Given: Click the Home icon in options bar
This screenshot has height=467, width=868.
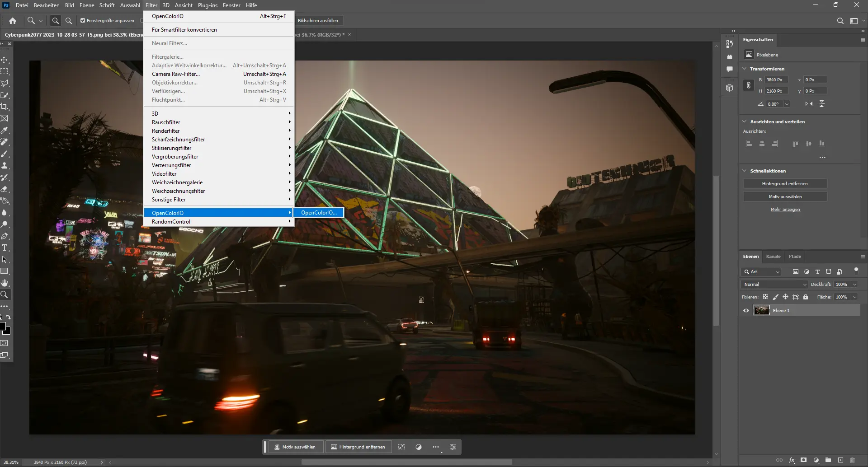Looking at the screenshot, I should point(13,20).
